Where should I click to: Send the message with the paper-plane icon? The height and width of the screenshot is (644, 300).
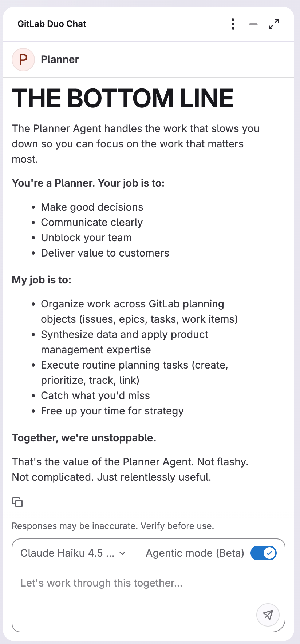point(268,615)
